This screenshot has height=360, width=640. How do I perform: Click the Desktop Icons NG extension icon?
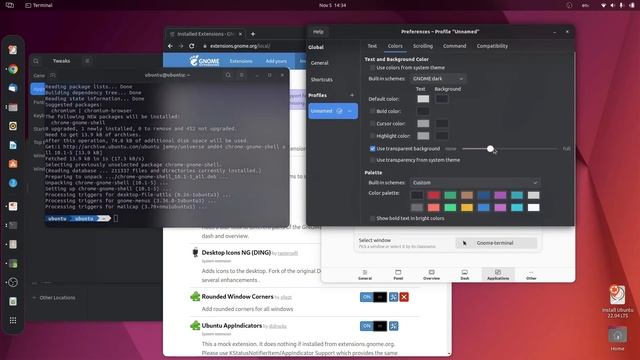click(x=195, y=253)
